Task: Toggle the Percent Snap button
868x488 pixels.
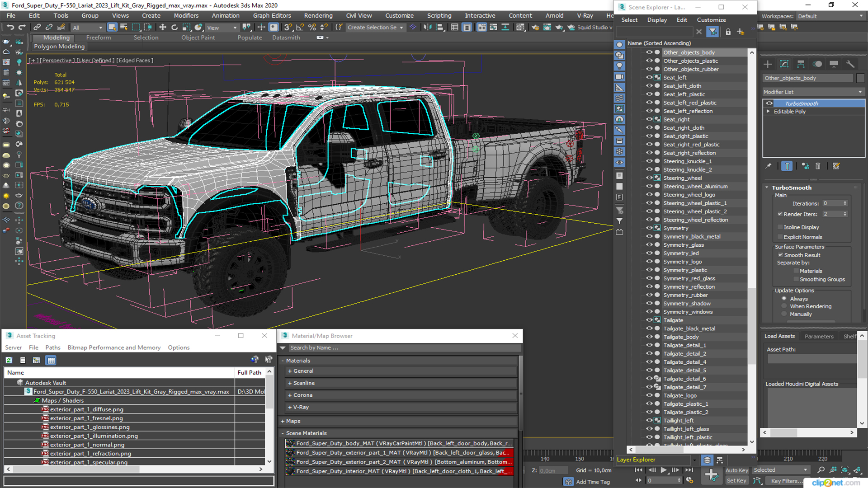Action: (x=311, y=28)
